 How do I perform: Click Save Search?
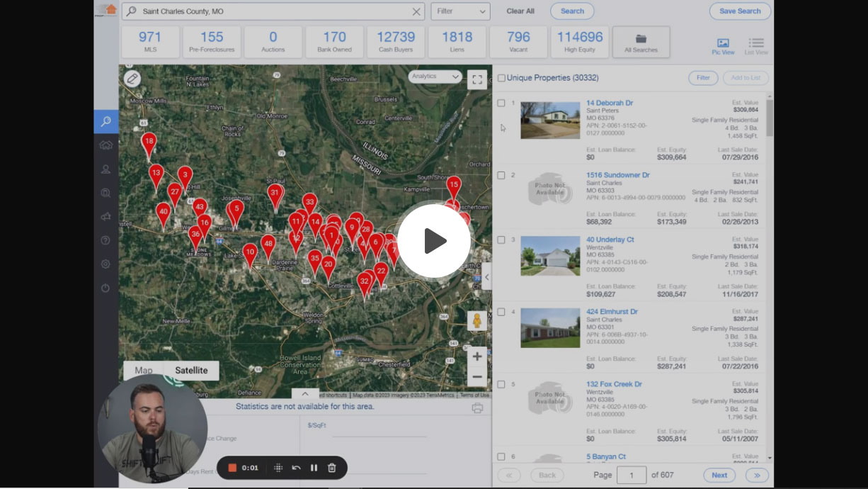pyautogui.click(x=740, y=11)
